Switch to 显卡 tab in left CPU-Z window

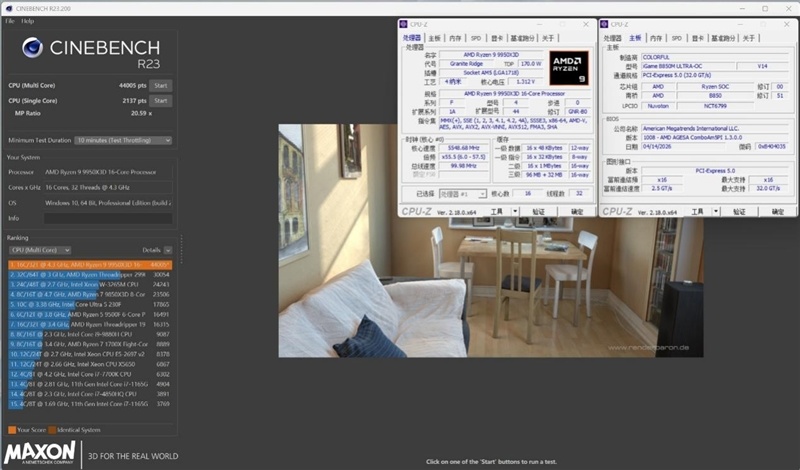click(497, 38)
